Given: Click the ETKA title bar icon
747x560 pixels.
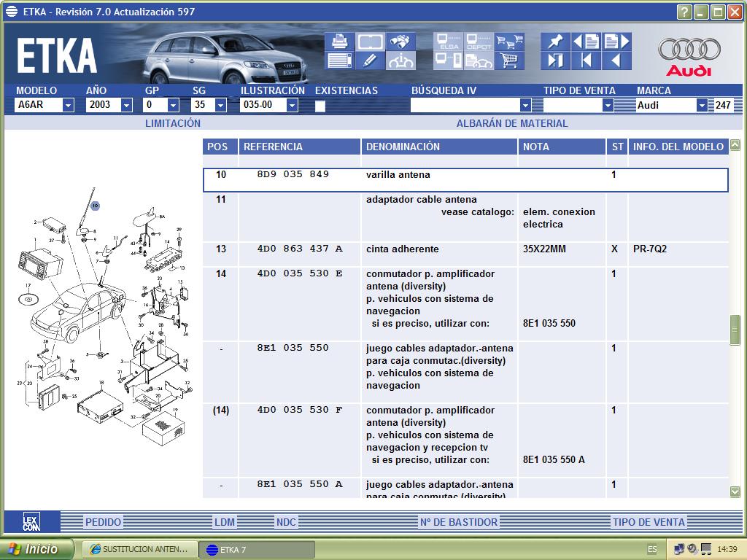Looking at the screenshot, I should point(12,12).
